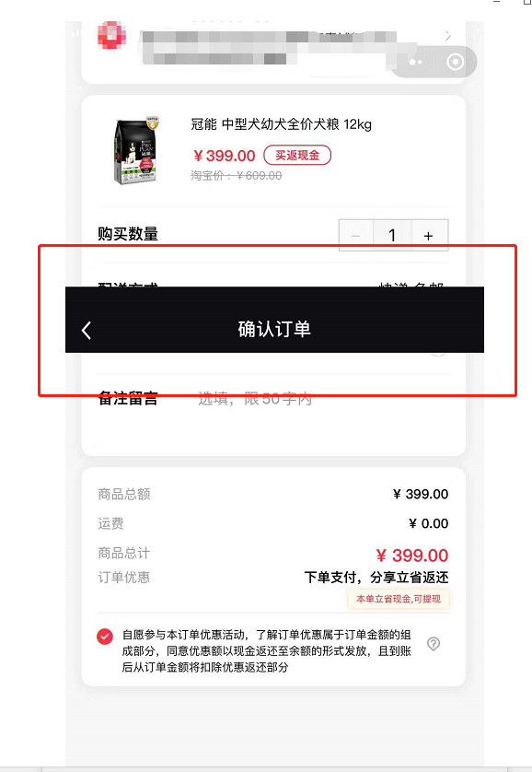532x772 pixels.
Task: Open the mini-program more options dots
Action: click(x=415, y=63)
